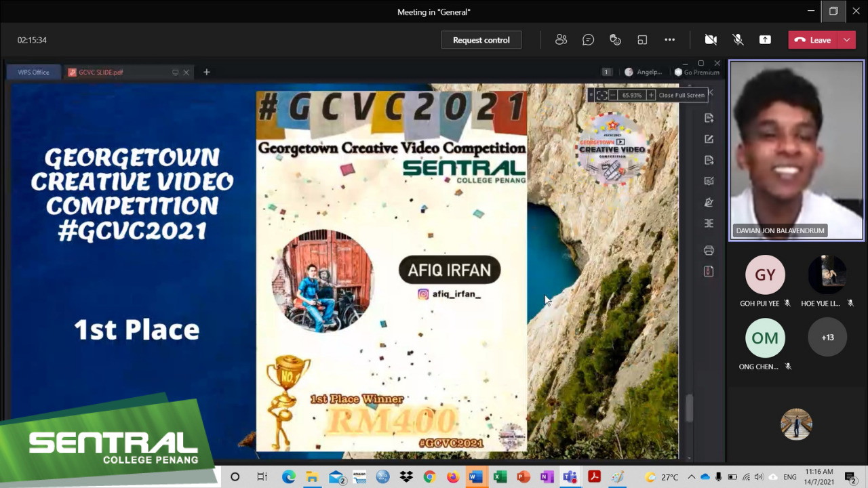
Task: Open the Mail app from the taskbar
Action: coord(336,477)
